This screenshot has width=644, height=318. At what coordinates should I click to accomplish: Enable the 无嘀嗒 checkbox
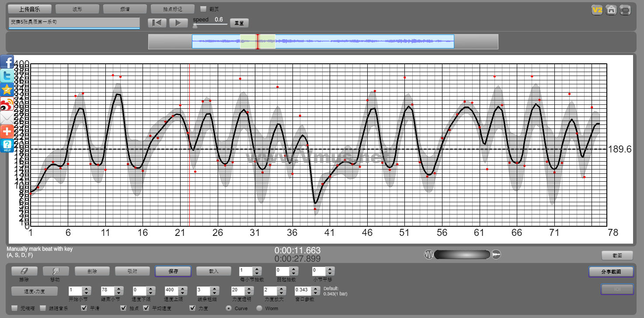pos(15,308)
